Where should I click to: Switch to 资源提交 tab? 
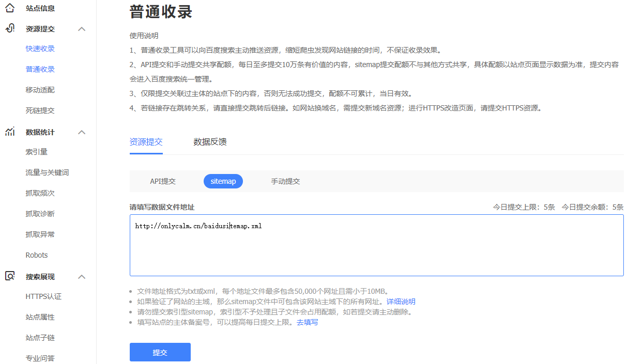click(146, 142)
